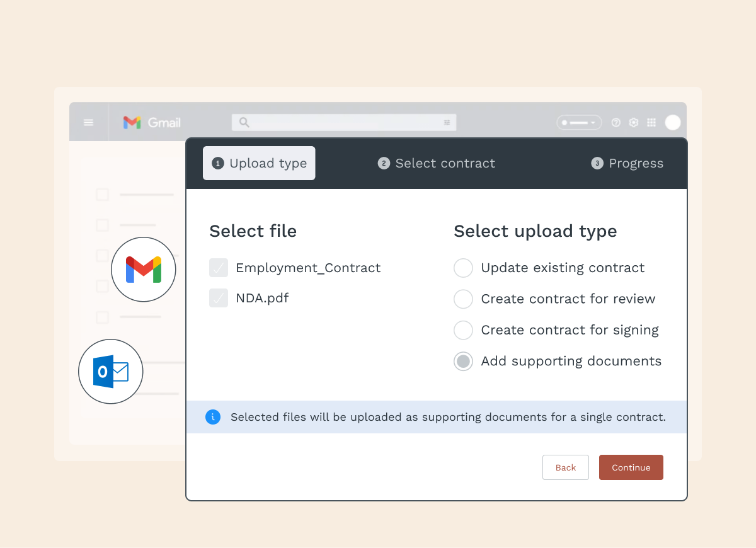
Task: Click the blue info icon in banner
Action: click(x=213, y=417)
